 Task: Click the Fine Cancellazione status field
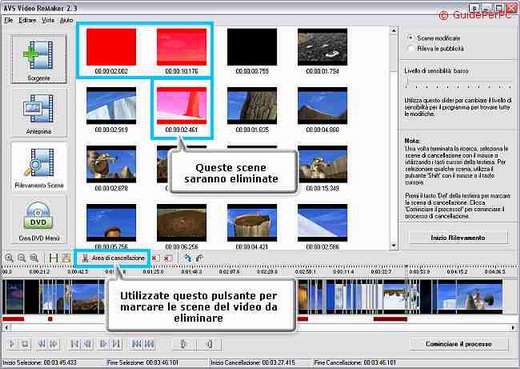pos(415,362)
